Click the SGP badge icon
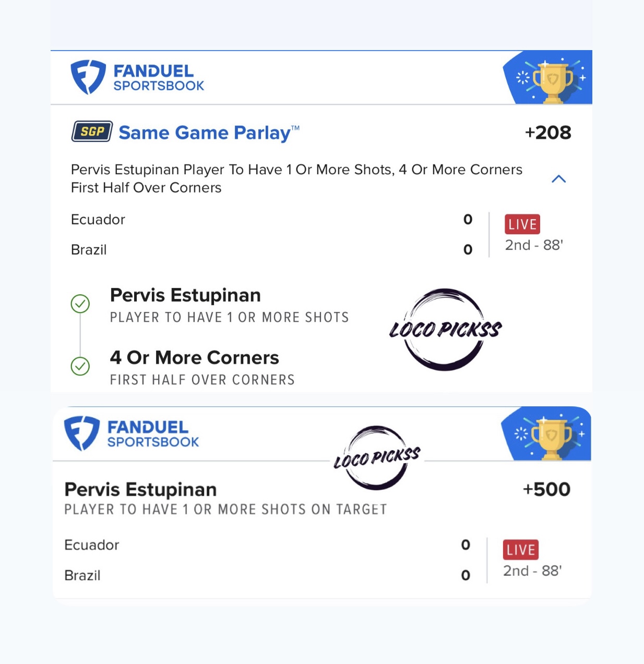Screen dimensions: 644x664 (x=92, y=131)
